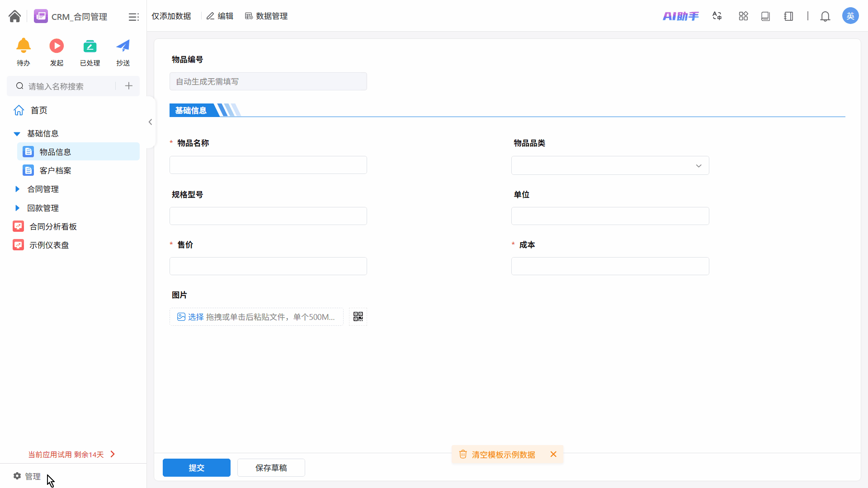Toggle the sidebar menu list icon
Viewport: 868px width, 488px height.
[133, 17]
